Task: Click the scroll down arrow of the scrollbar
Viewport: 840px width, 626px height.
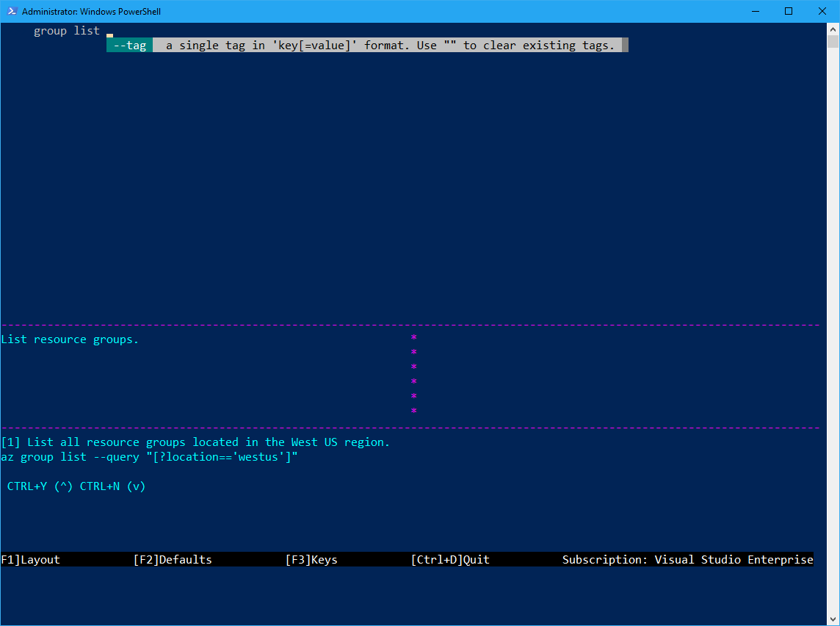Action: tap(833, 619)
